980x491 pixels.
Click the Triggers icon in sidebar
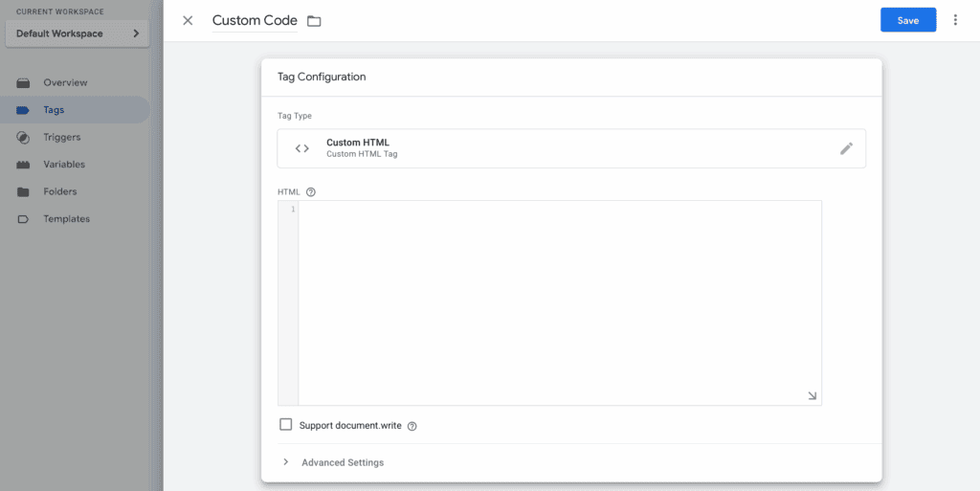click(23, 138)
